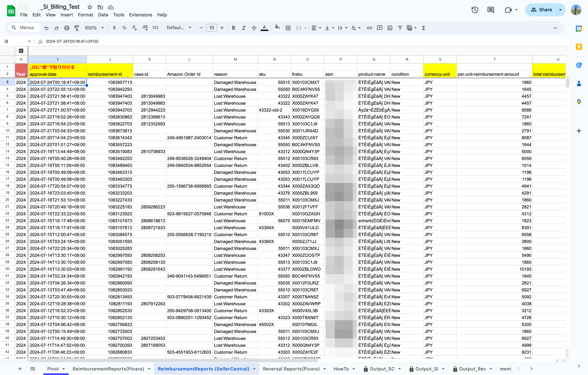Screen dimensions: 588x375
Task: Click the insert chart icon
Action: (390, 28)
